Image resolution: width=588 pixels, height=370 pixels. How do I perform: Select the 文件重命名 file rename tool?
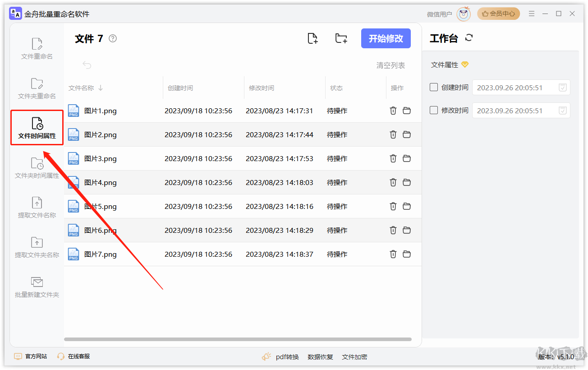(37, 47)
